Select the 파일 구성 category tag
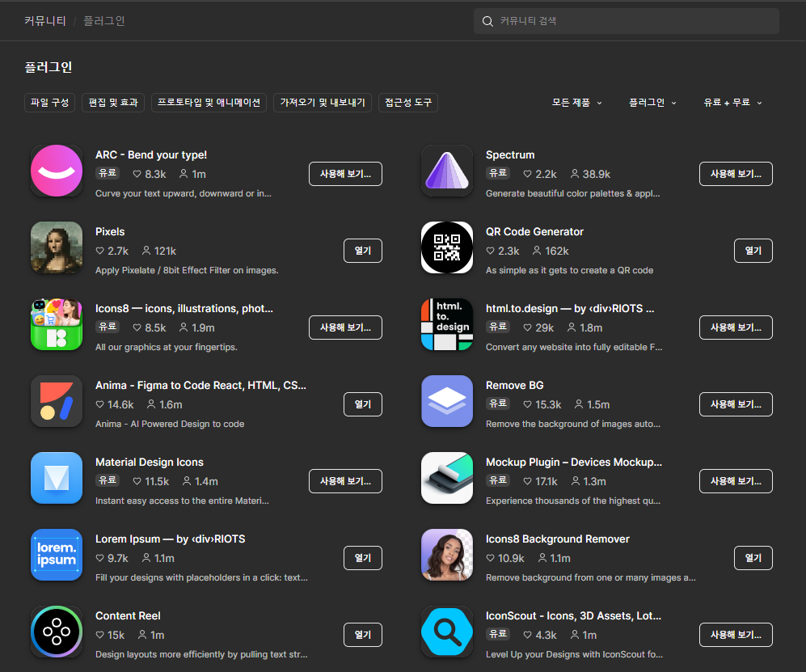 (x=49, y=103)
